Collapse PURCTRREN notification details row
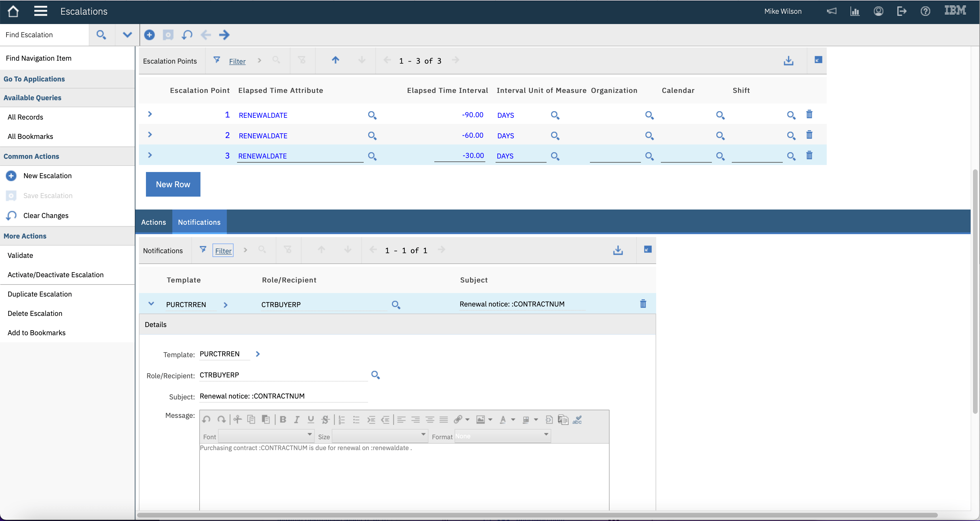The image size is (980, 521). 151,304
